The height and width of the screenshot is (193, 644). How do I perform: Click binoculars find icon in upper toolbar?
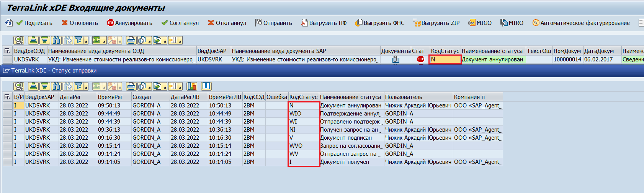click(56, 40)
